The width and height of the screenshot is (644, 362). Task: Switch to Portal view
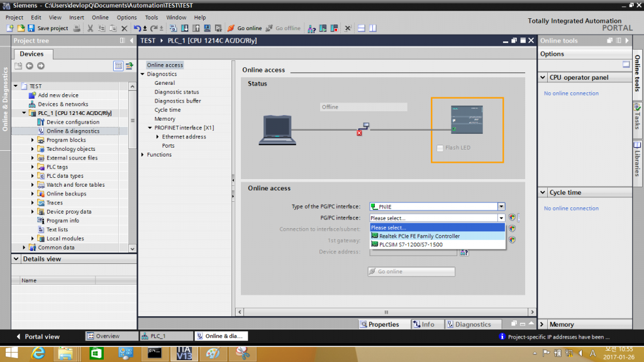tap(38, 337)
